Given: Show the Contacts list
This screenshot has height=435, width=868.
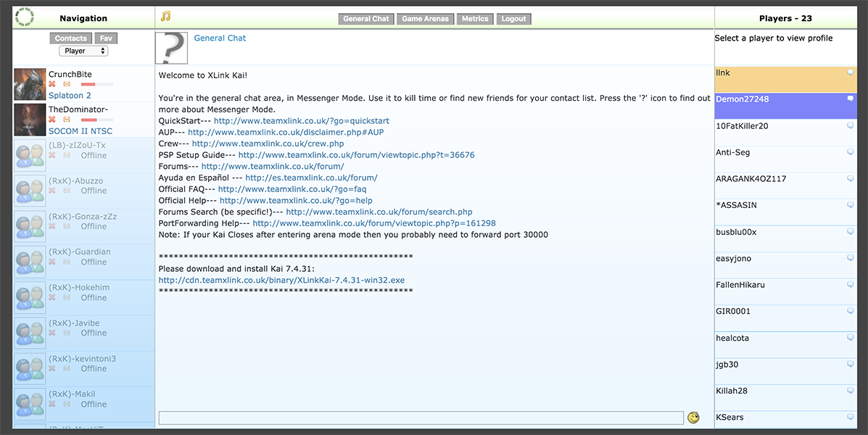Looking at the screenshot, I should (71, 38).
